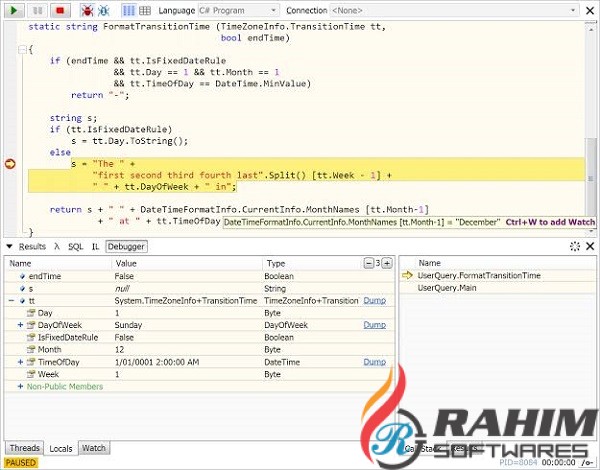Expand the DayOfWeek node
The image size is (600, 470).
click(x=20, y=325)
